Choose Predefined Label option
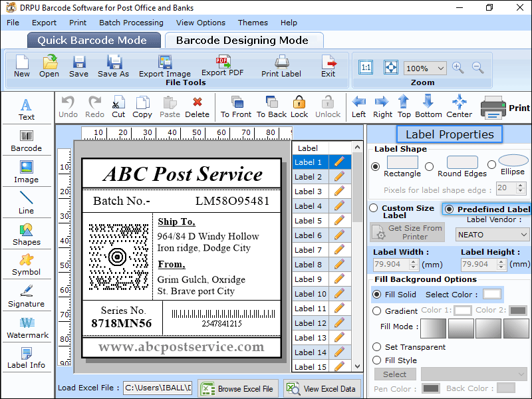 449,209
